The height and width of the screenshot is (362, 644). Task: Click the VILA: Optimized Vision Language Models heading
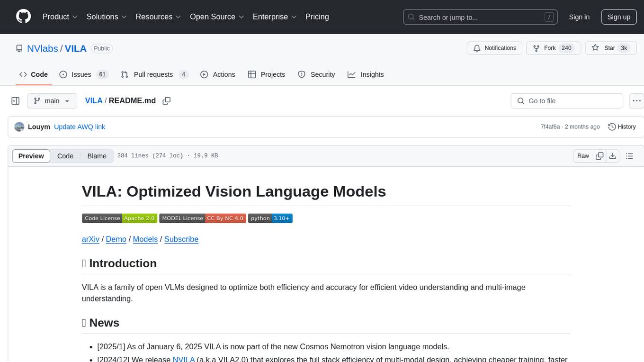(x=234, y=191)
